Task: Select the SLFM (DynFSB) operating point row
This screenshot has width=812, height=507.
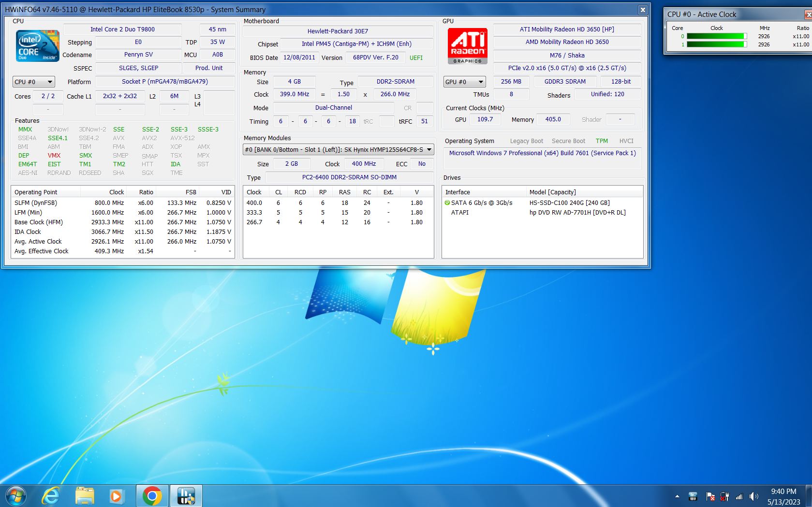Action: (x=123, y=203)
